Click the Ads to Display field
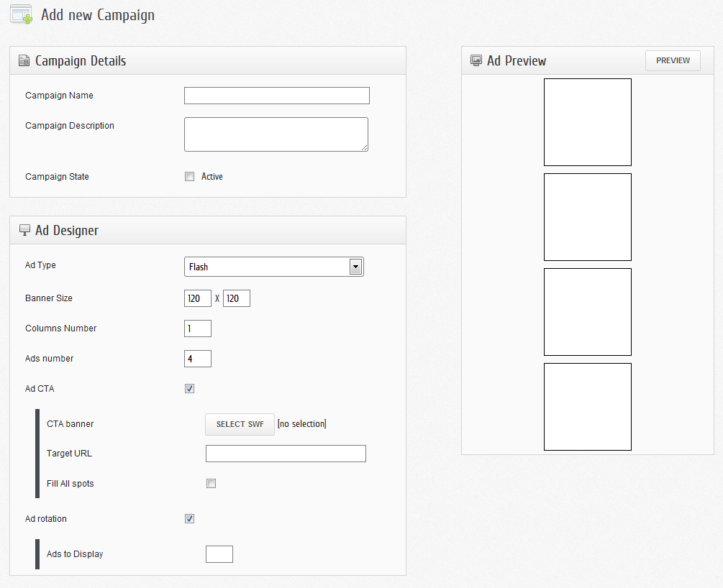This screenshot has height=588, width=723. pyautogui.click(x=219, y=554)
